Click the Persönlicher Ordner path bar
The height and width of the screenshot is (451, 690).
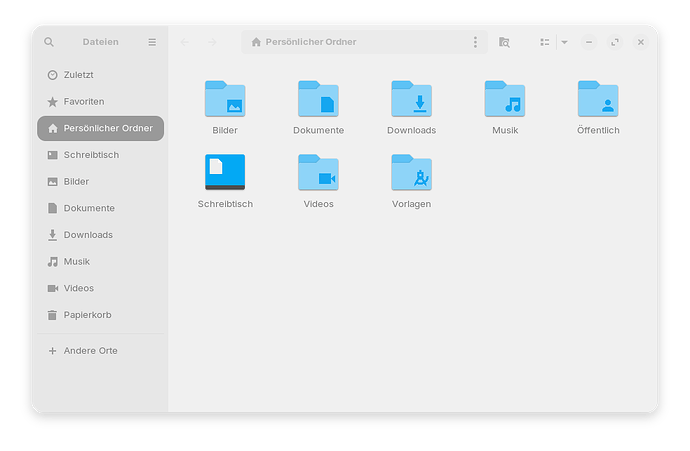(364, 42)
